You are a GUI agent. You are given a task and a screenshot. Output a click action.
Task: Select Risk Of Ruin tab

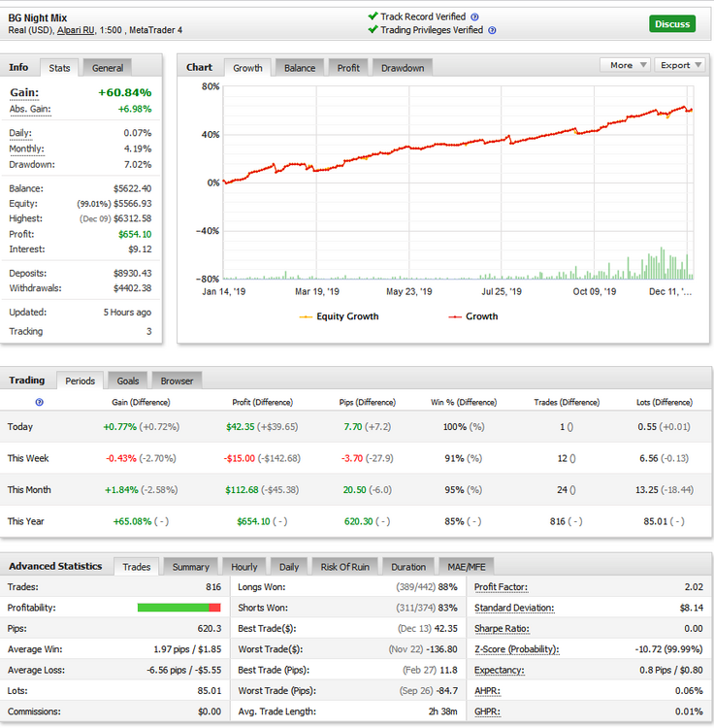coord(344,567)
